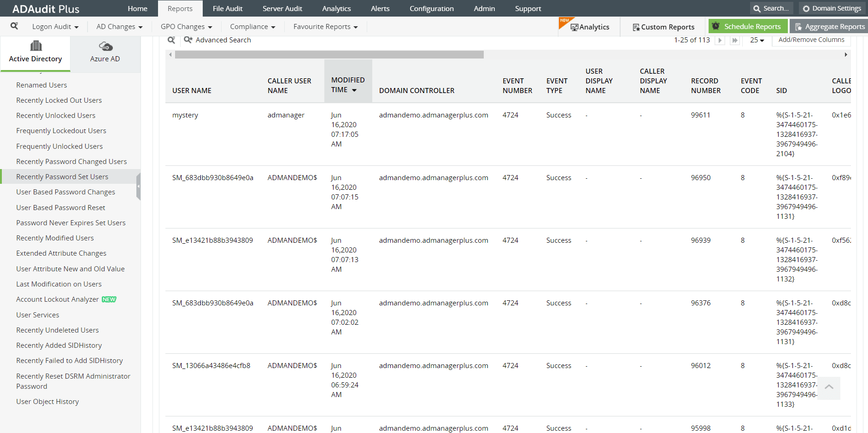This screenshot has height=433, width=868.
Task: Click the caller user name 'admanager'
Action: coord(286,115)
